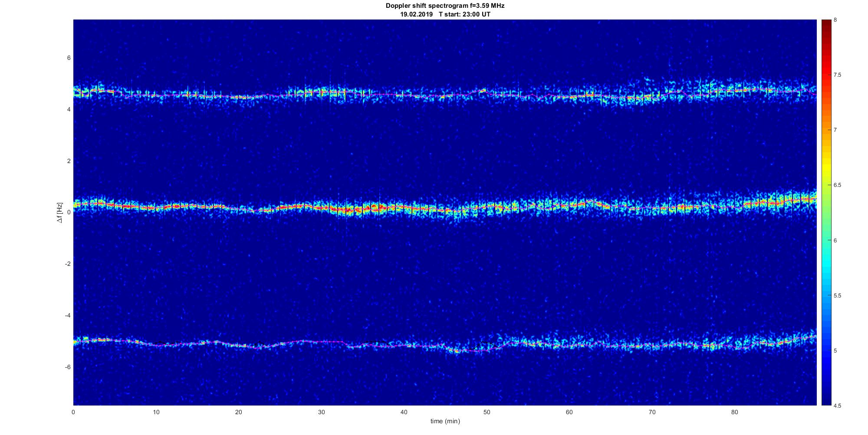Click y-axis tick label "-6"
The width and height of the screenshot is (868, 435).
click(68, 367)
